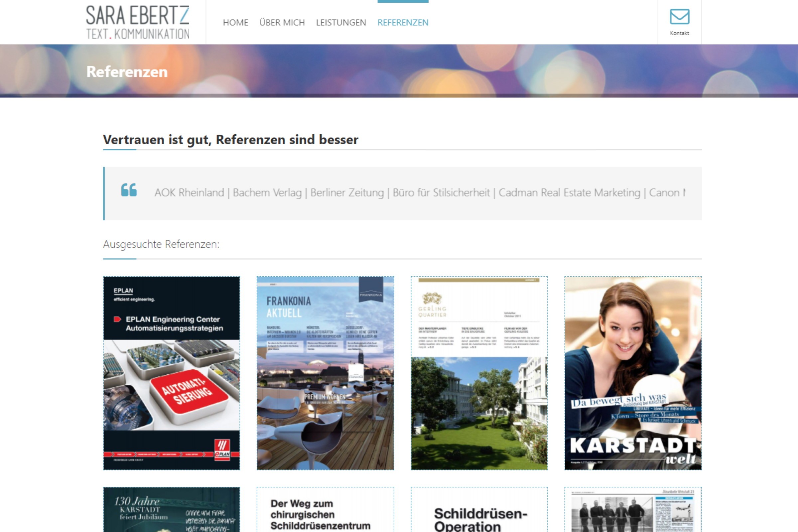Viewport: 798px width, 532px height.
Task: Open the HOME menu item
Action: pyautogui.click(x=235, y=22)
